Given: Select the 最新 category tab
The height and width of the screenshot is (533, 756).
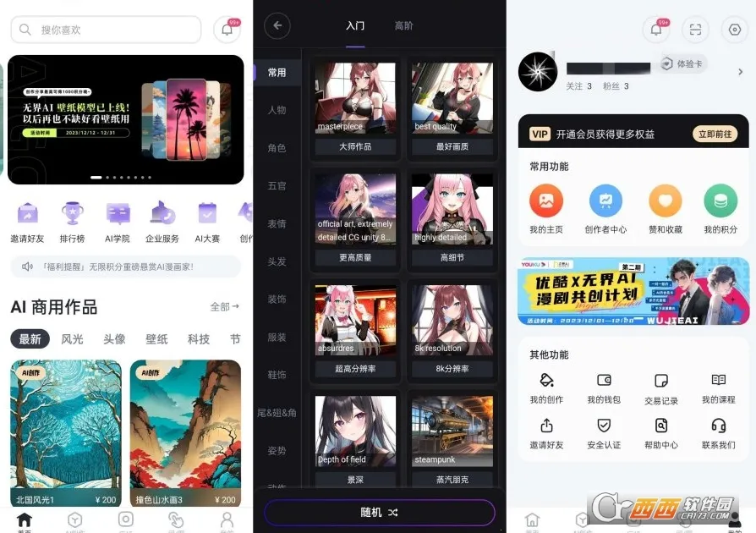Looking at the screenshot, I should point(29,338).
